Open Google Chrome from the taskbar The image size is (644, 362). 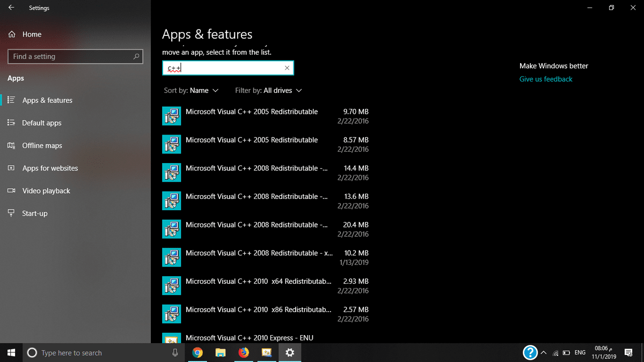[197, 352]
